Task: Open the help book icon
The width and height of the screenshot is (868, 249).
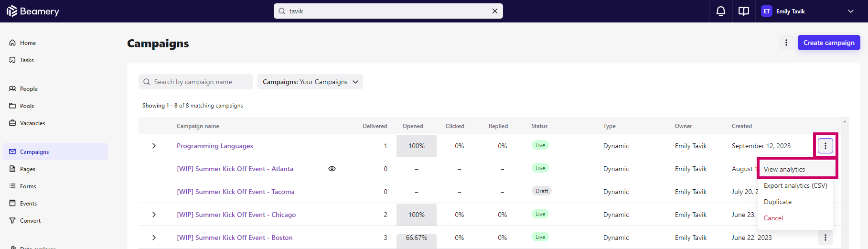Action: click(x=744, y=11)
